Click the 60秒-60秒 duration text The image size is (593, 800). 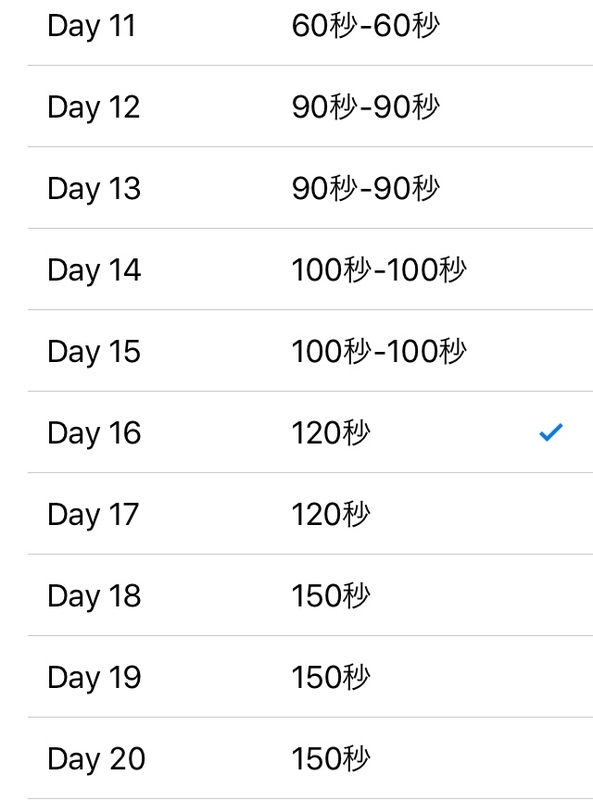click(x=365, y=26)
